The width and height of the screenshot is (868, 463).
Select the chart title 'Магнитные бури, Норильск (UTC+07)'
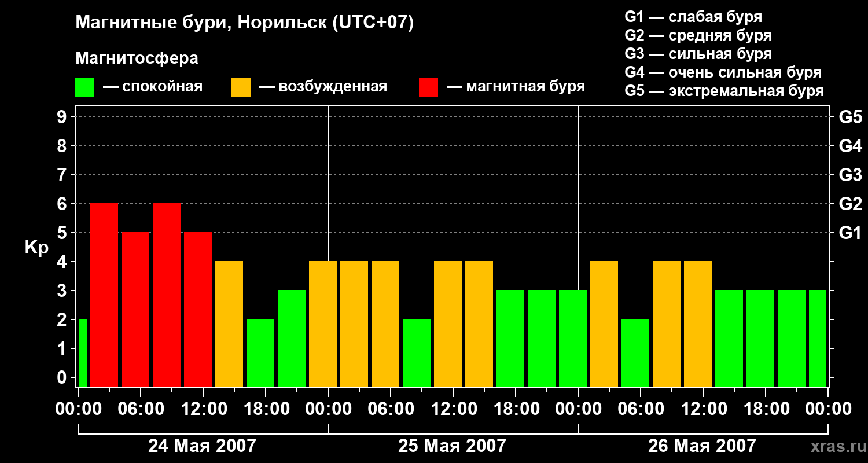coord(245,23)
